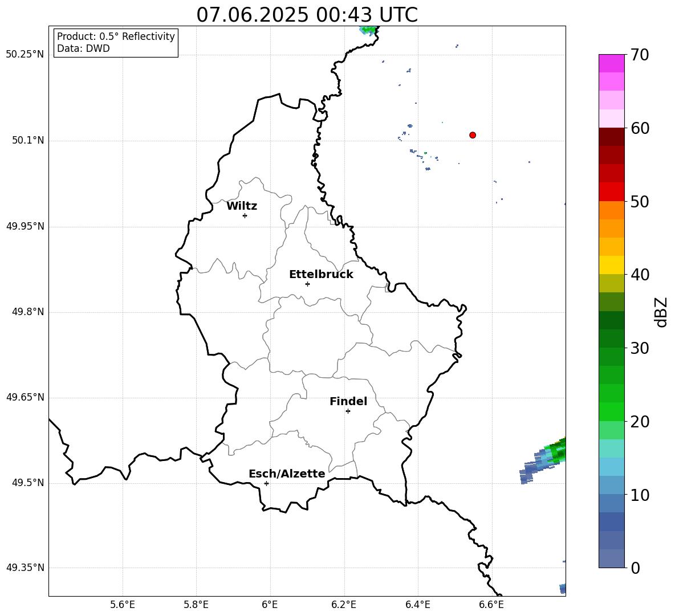
Task: Select the Esch/Alzette city label
Action: [287, 474]
